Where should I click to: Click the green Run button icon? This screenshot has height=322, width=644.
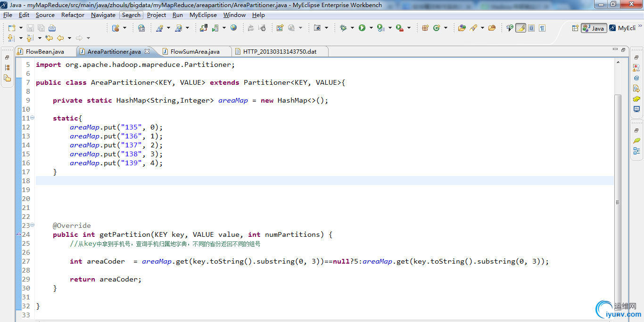(x=362, y=28)
